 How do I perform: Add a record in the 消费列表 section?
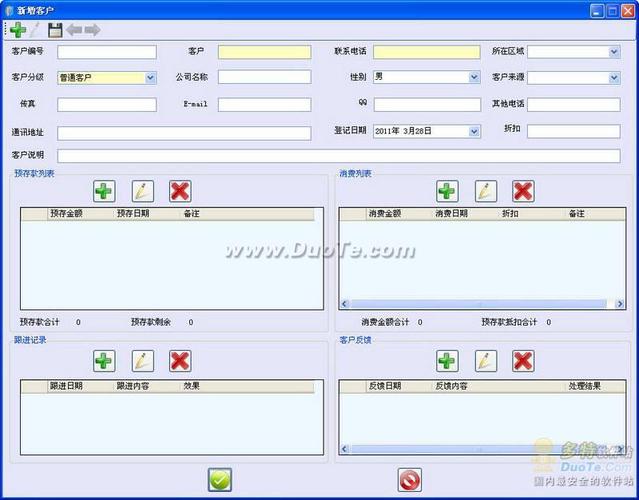(447, 191)
